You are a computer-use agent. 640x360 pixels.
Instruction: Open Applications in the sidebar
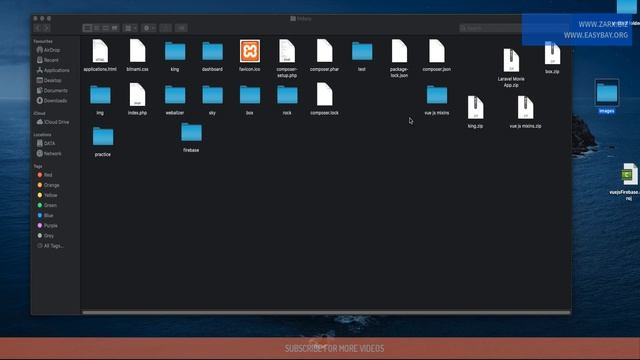pyautogui.click(x=53, y=70)
